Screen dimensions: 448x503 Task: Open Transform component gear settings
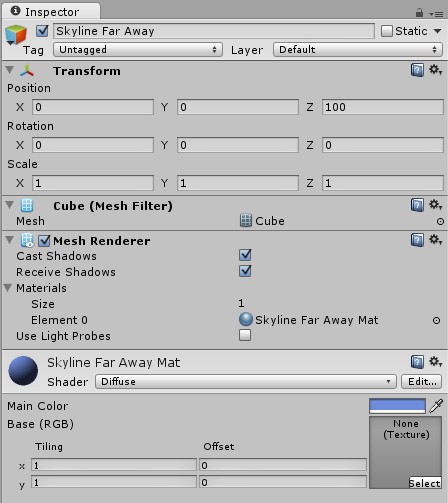pos(435,70)
